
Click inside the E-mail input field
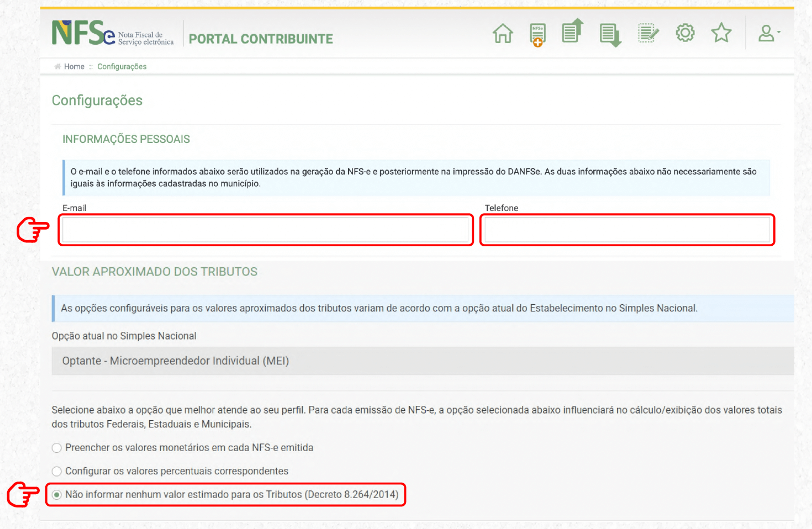[265, 230]
